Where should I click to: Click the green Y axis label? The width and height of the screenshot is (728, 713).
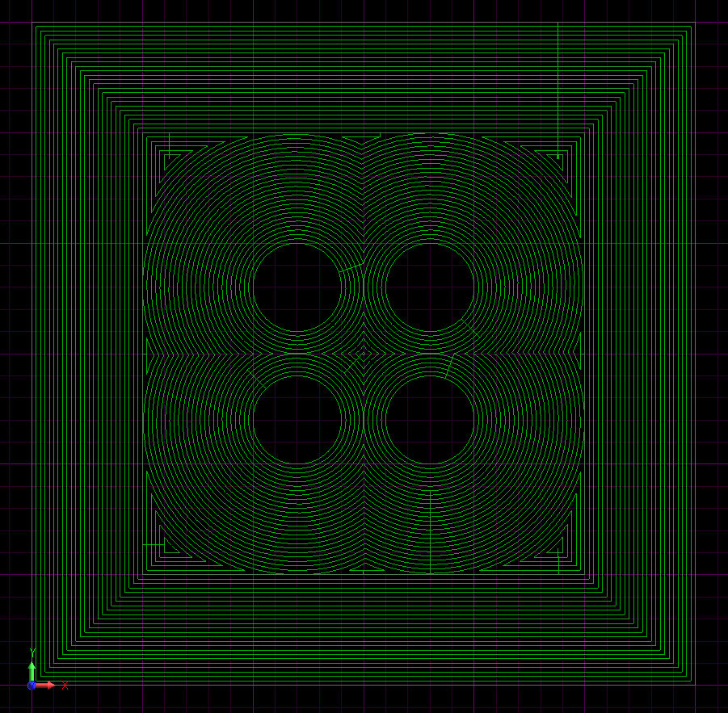[x=32, y=652]
